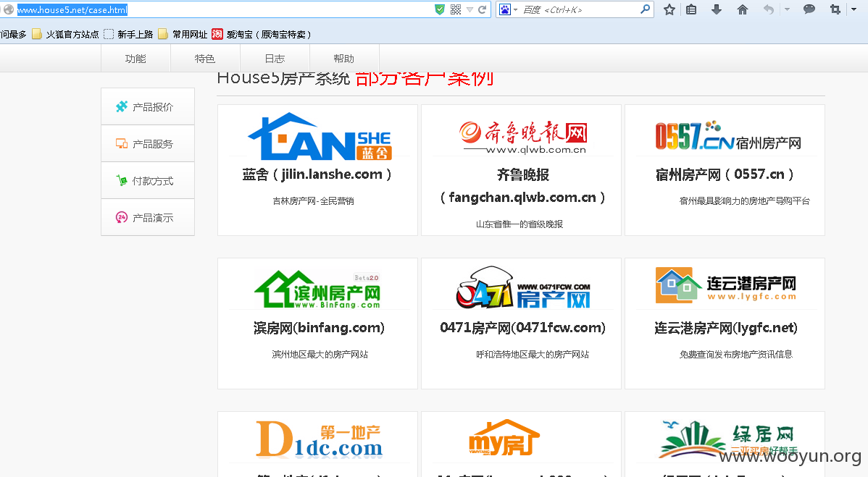Image resolution: width=868 pixels, height=477 pixels.
Task: Click the 0471房产网 logo
Action: pos(523,287)
